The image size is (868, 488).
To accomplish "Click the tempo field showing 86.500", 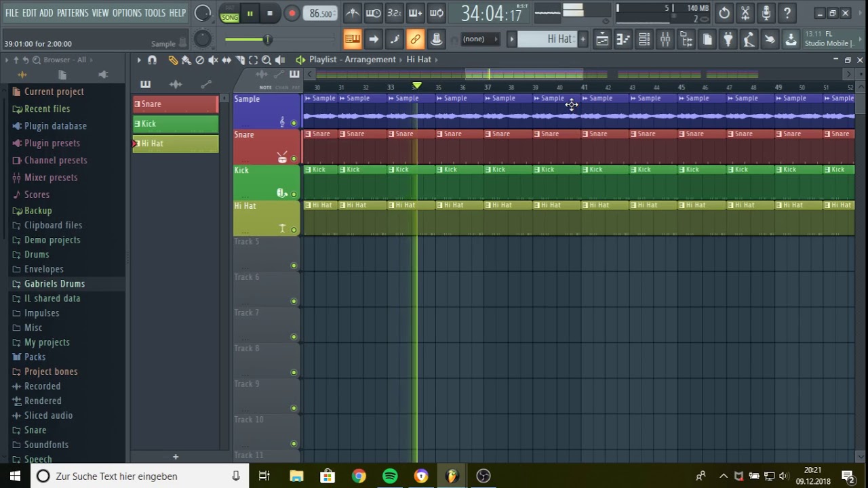I will click(320, 14).
